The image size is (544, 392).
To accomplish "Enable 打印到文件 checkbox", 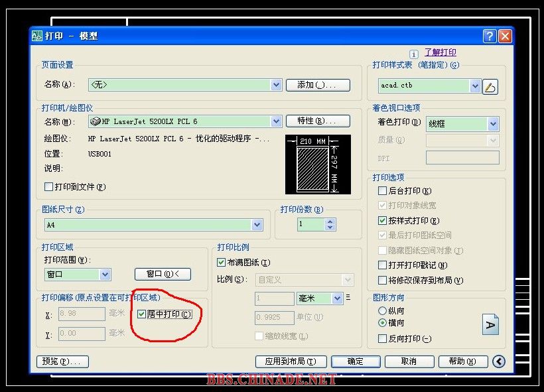I will click(x=48, y=186).
